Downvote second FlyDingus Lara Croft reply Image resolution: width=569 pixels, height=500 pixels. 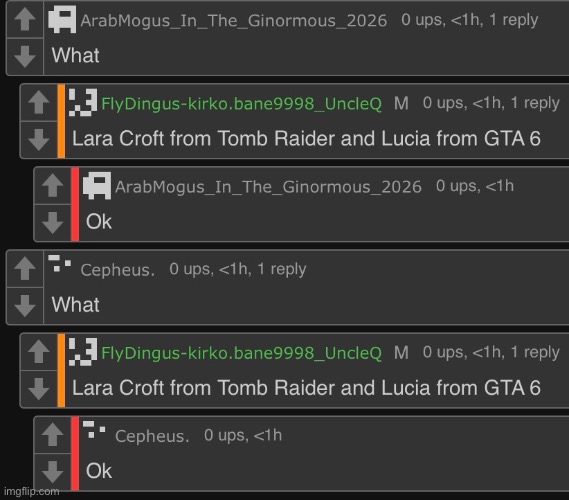click(39, 389)
